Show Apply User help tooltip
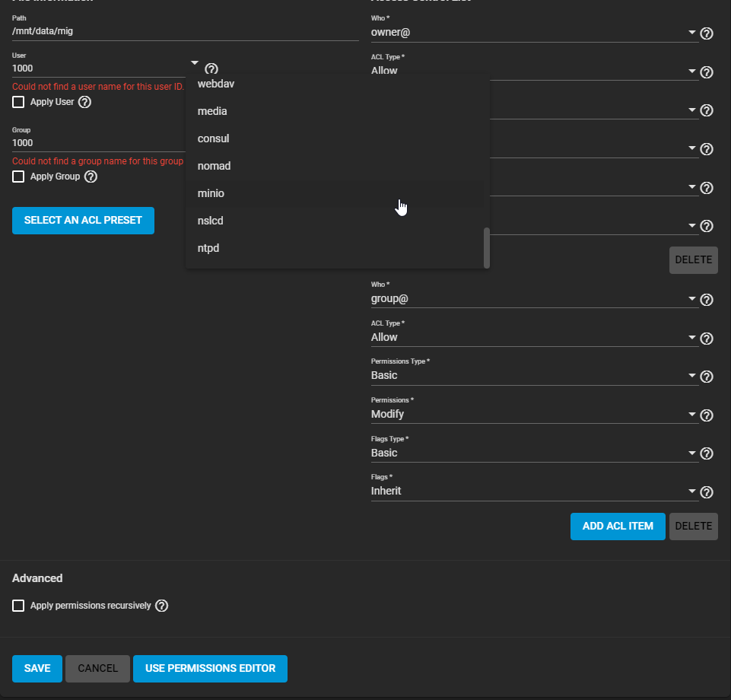Image resolution: width=731 pixels, height=700 pixels. tap(84, 102)
